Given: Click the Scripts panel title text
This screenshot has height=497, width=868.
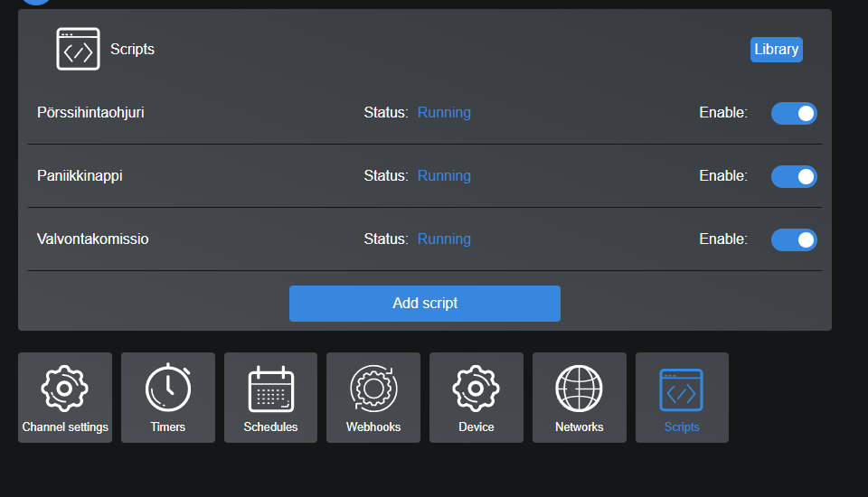Looking at the screenshot, I should click(x=132, y=50).
